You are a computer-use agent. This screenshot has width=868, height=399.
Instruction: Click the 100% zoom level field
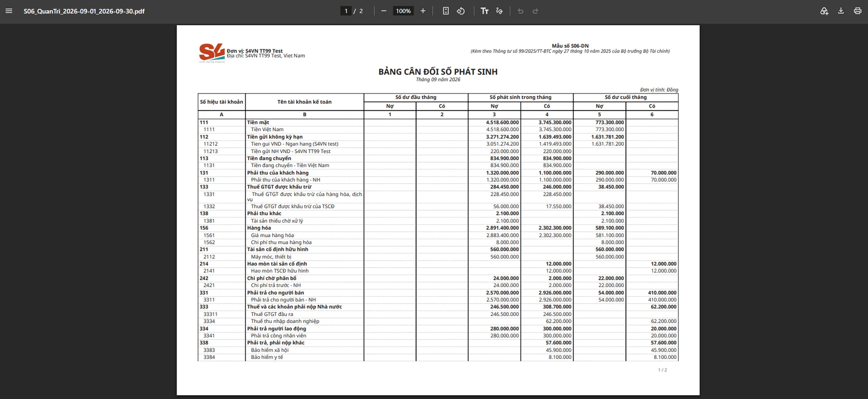pos(403,11)
